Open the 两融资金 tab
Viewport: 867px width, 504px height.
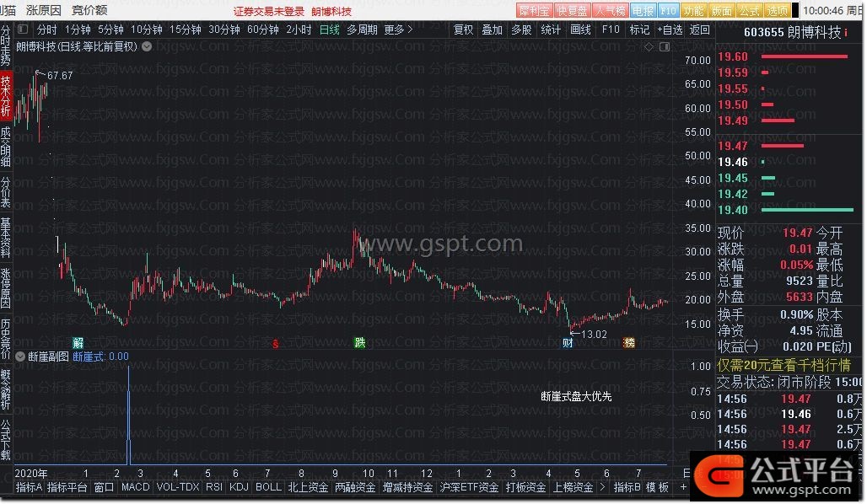click(355, 487)
